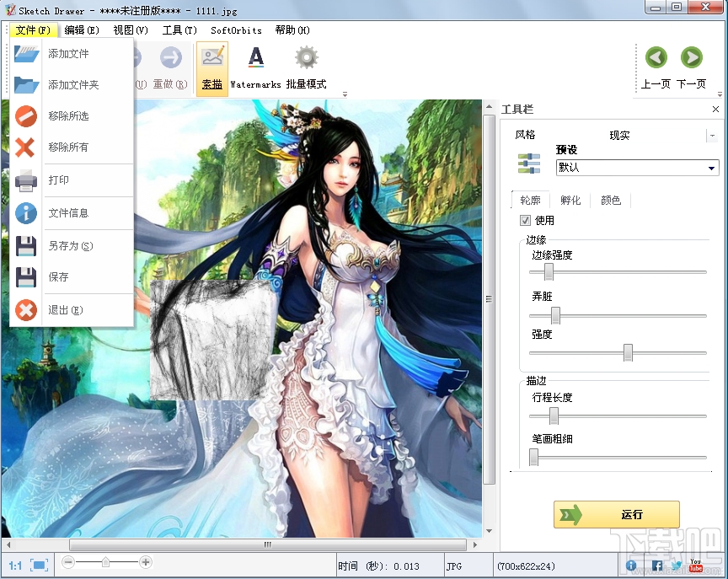728x579 pixels.
Task: Click the zoom in plus button
Action: tap(145, 562)
